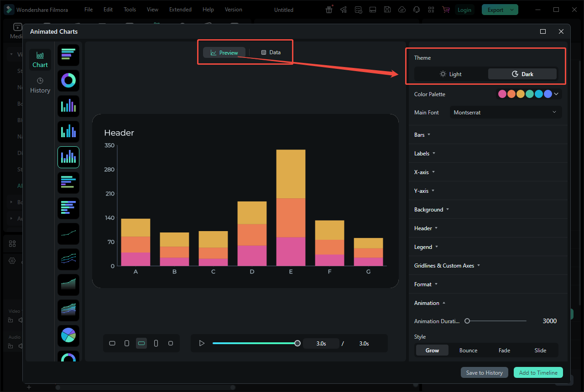Select the phone aspect preview toggle
This screenshot has height=392, width=584.
coord(156,343)
